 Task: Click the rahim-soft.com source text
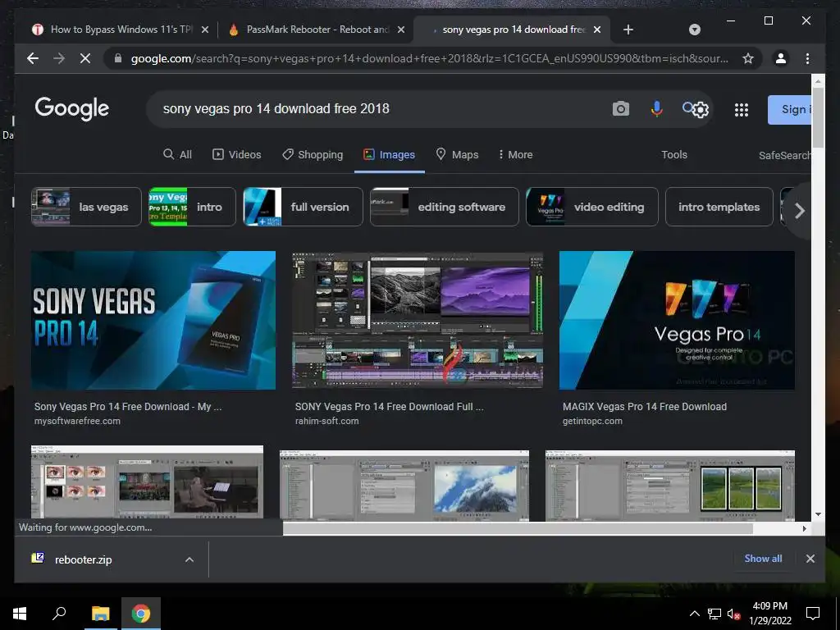click(x=326, y=421)
